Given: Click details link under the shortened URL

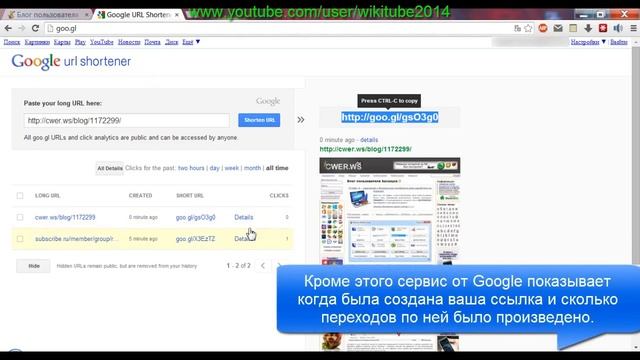Looking at the screenshot, I should point(369,140).
